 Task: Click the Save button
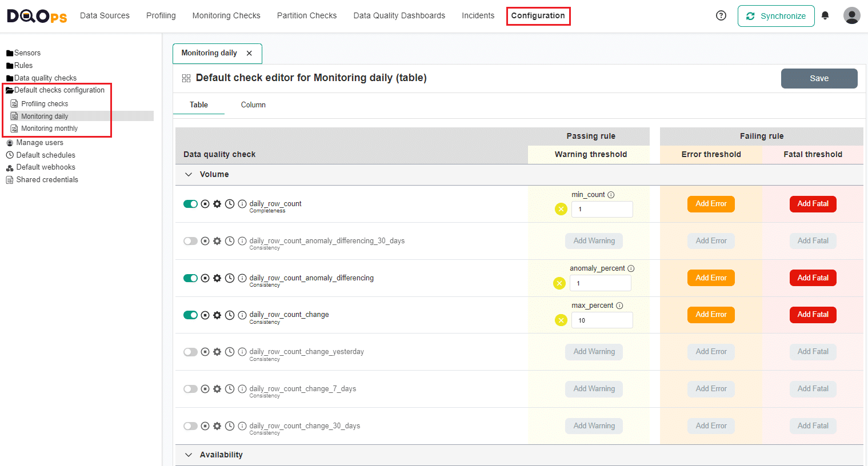coord(819,78)
